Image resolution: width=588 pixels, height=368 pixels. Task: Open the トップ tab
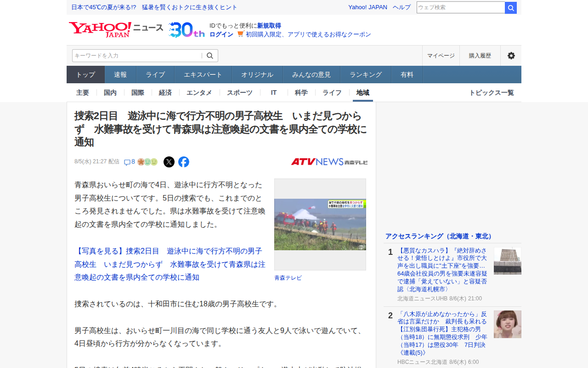[x=86, y=75]
